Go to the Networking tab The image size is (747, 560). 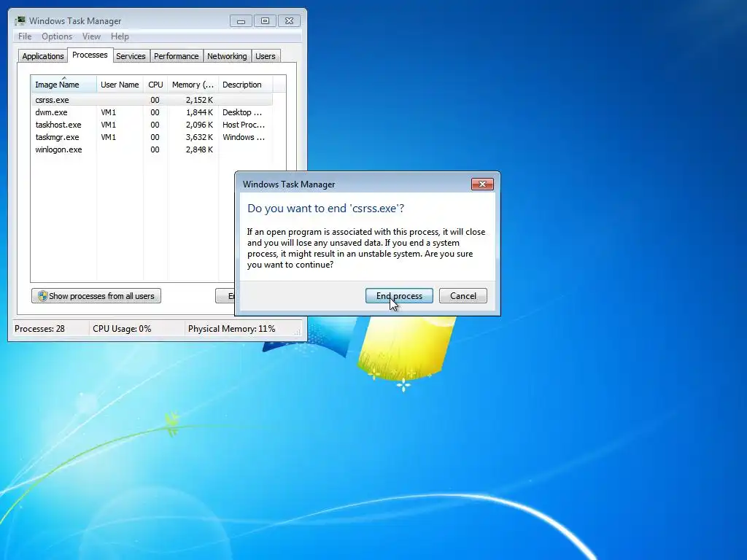coord(227,56)
